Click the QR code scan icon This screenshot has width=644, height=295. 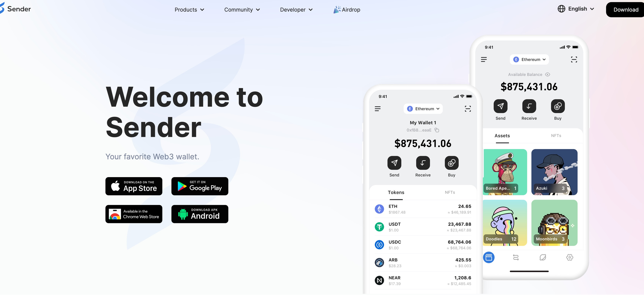pos(574,60)
